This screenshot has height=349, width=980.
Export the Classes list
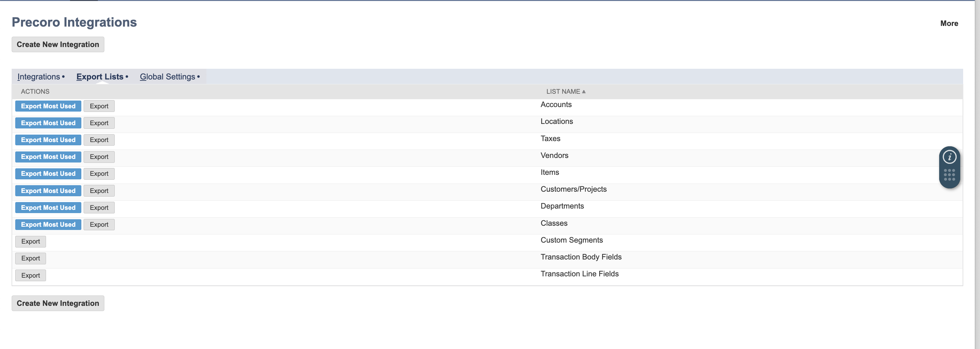(99, 224)
